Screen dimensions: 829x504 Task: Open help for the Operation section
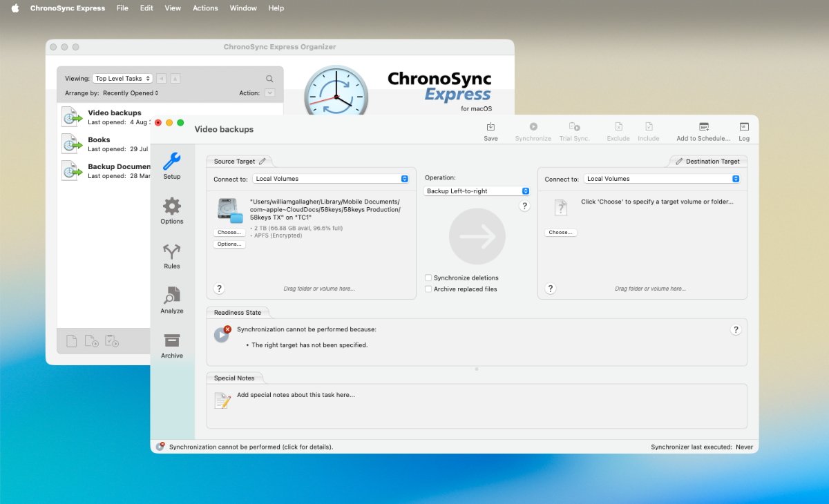tap(524, 206)
